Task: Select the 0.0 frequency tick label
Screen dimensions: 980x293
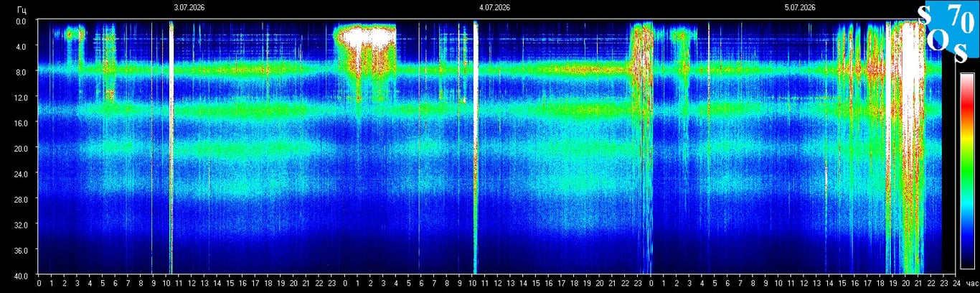Action: tap(22, 22)
